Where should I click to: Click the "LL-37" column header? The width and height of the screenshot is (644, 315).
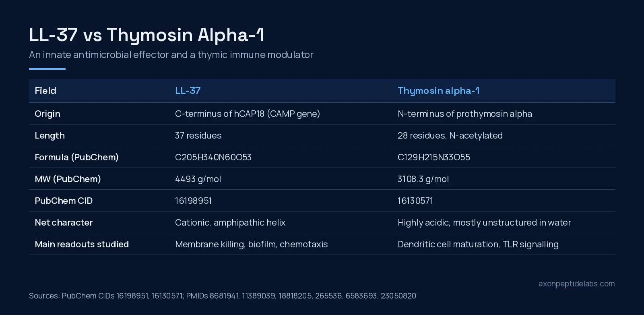188,91
